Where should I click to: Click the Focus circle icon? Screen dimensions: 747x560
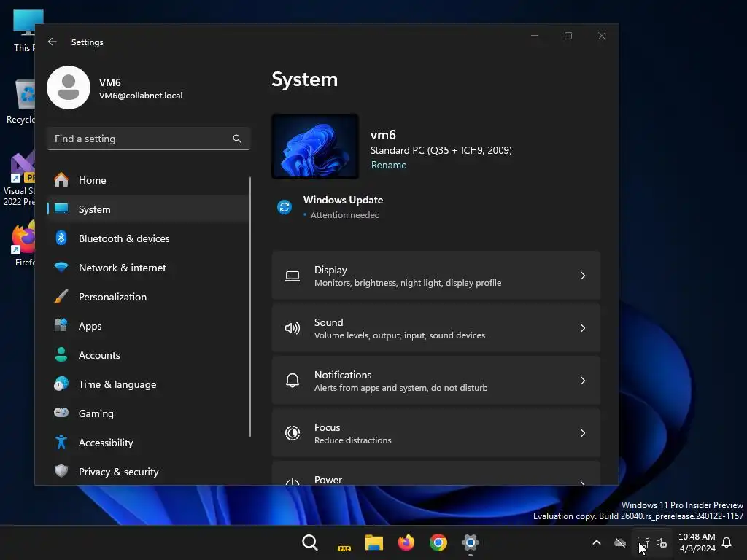293,433
